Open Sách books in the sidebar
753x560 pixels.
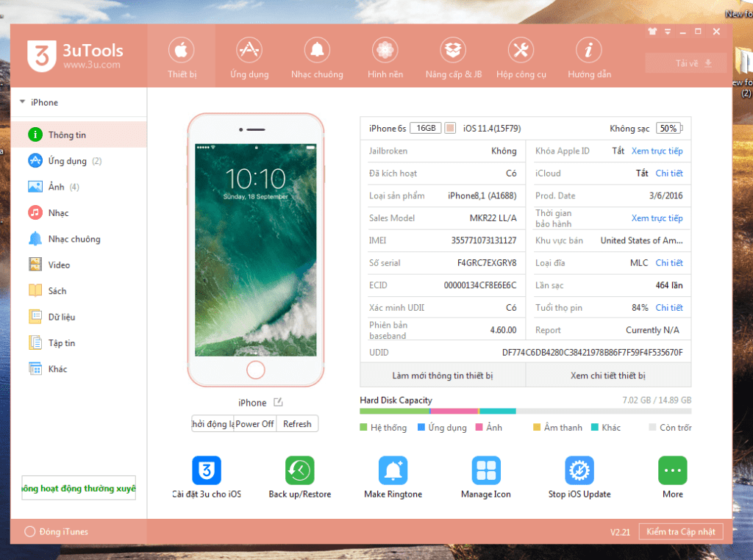click(x=79, y=291)
